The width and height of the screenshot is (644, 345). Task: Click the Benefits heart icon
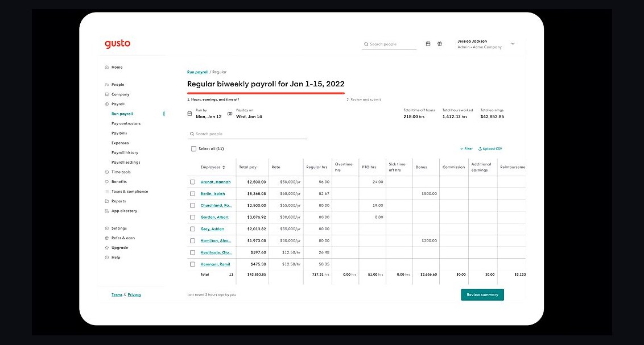click(x=107, y=182)
